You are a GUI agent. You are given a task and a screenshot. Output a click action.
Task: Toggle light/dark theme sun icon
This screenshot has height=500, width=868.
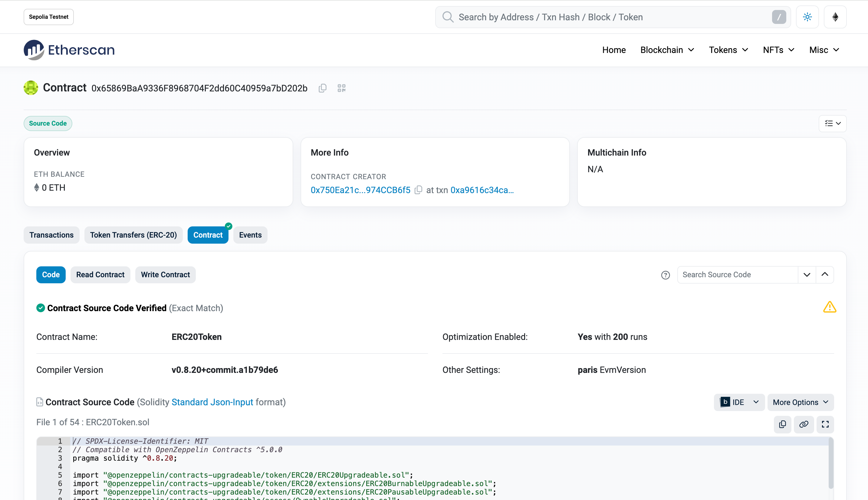[807, 17]
